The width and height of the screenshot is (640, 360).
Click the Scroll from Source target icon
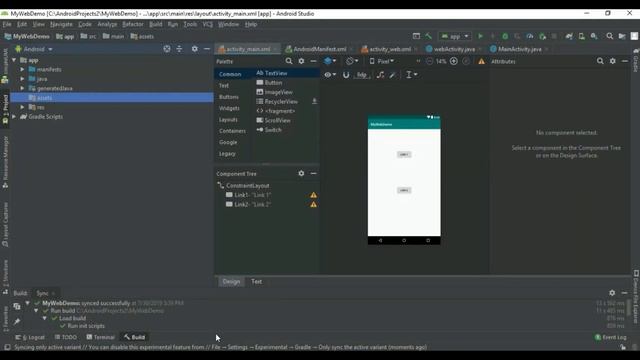tap(167, 49)
